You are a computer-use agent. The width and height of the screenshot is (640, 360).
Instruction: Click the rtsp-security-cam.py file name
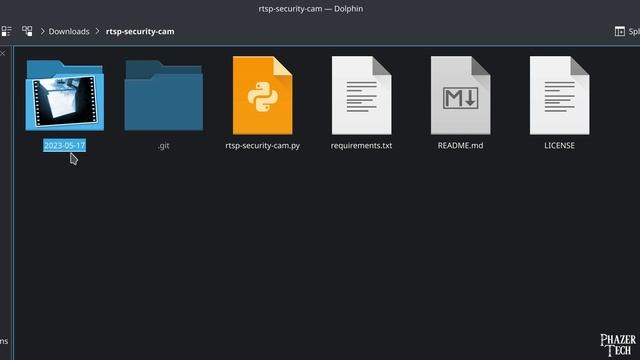(x=262, y=146)
